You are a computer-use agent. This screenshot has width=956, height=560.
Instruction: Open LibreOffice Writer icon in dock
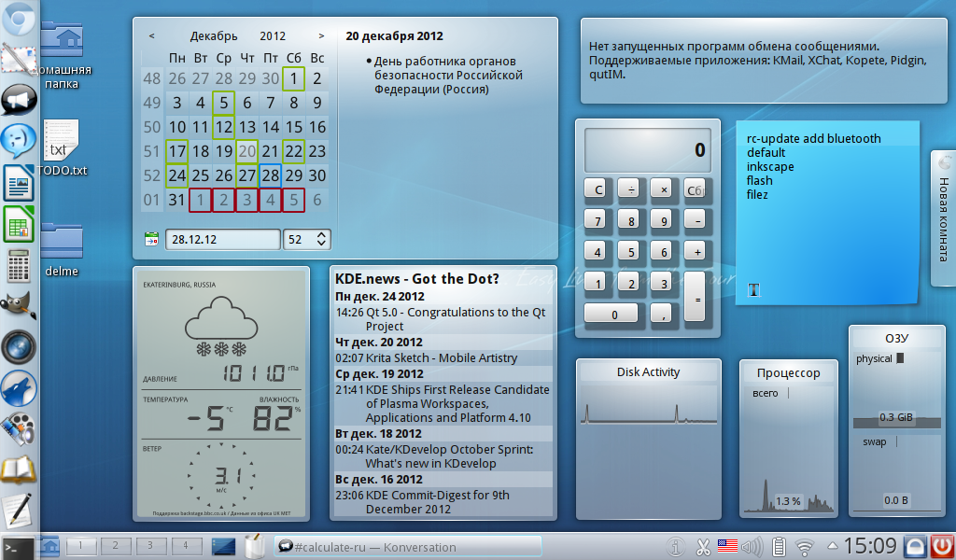(19, 182)
